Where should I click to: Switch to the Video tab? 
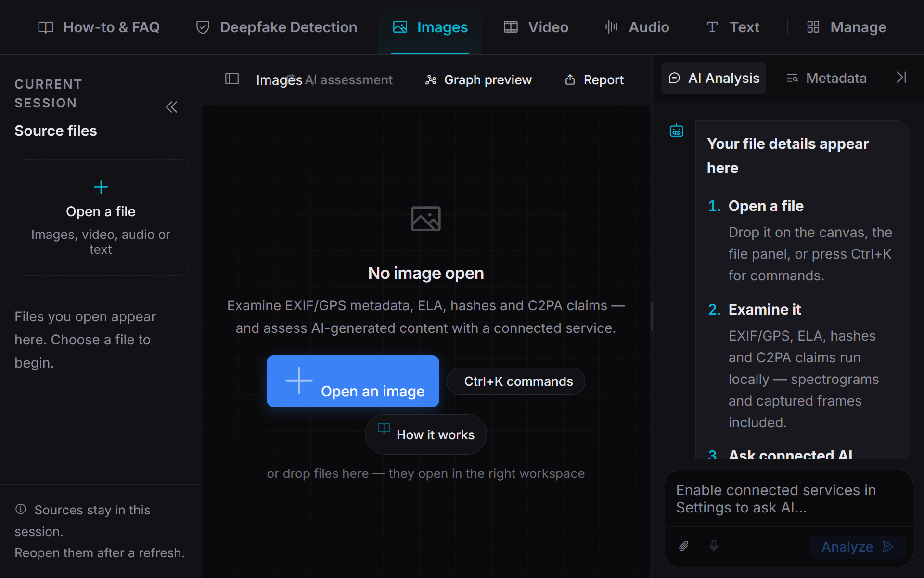coord(536,27)
